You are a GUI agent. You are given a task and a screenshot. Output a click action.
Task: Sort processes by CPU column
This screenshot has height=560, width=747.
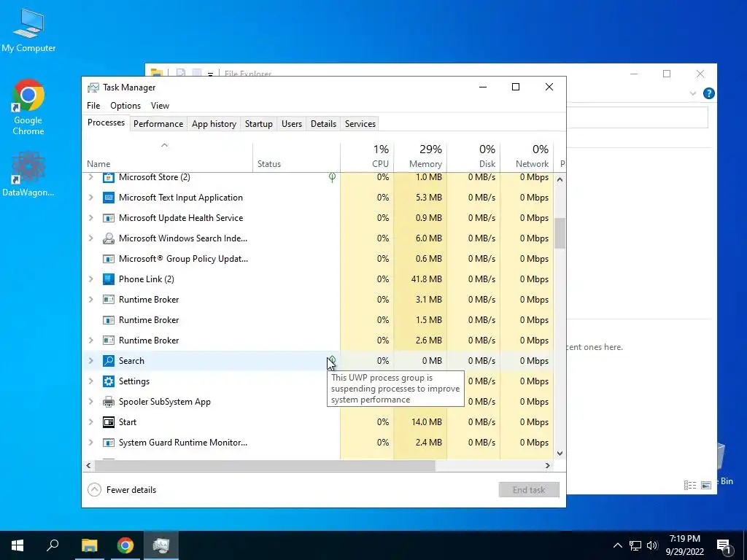click(367, 157)
